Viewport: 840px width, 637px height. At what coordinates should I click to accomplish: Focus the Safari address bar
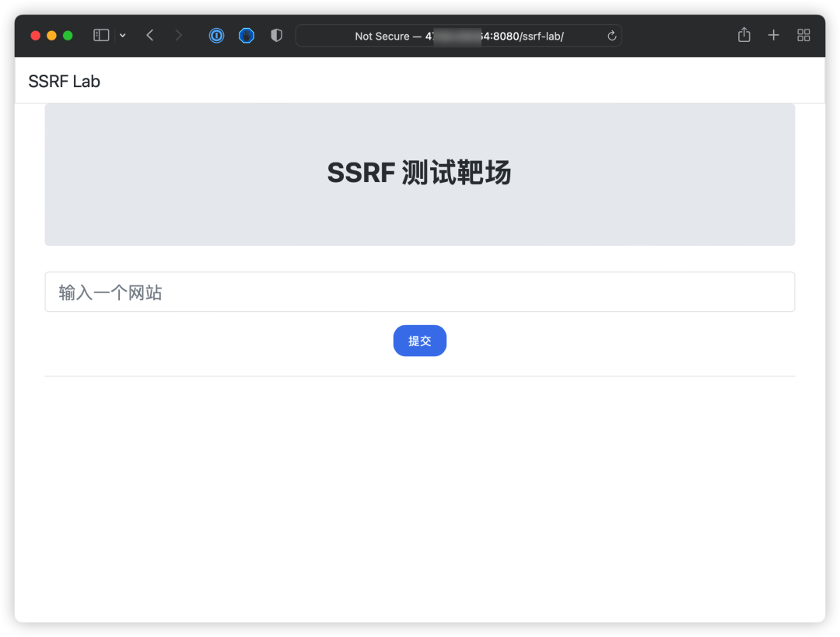(459, 36)
